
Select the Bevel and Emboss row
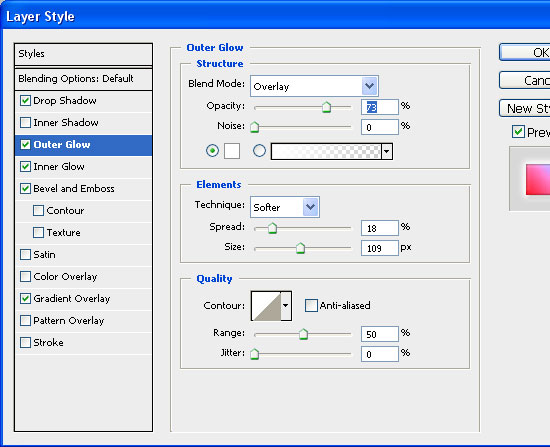click(x=83, y=189)
